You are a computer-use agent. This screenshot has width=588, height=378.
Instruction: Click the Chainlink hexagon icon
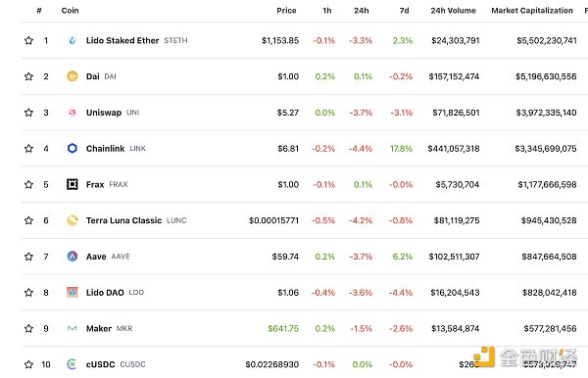[x=73, y=148]
